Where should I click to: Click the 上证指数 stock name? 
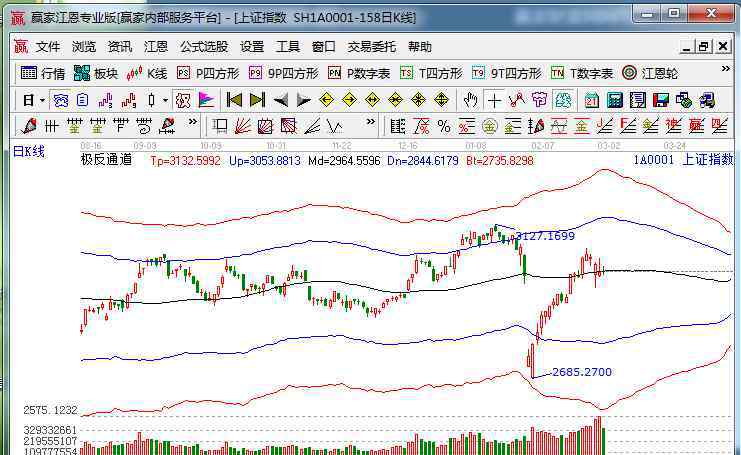click(707, 160)
